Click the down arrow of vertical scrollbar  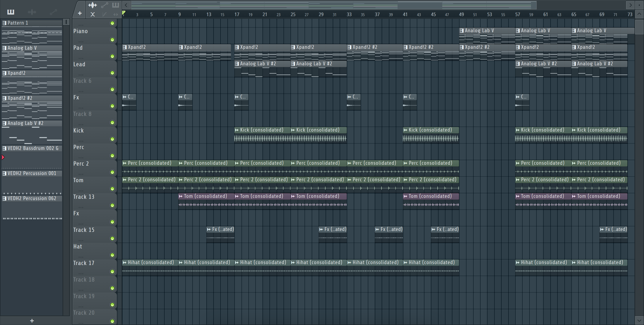point(639,320)
